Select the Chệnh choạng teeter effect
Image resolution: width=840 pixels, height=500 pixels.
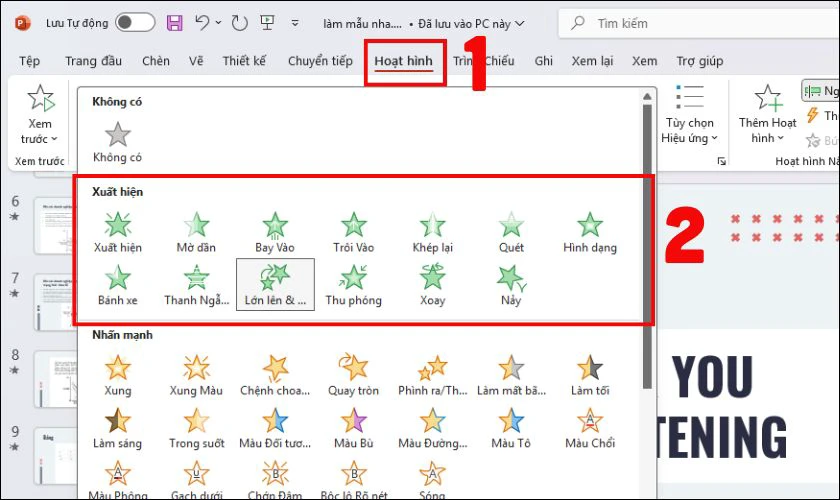[275, 375]
